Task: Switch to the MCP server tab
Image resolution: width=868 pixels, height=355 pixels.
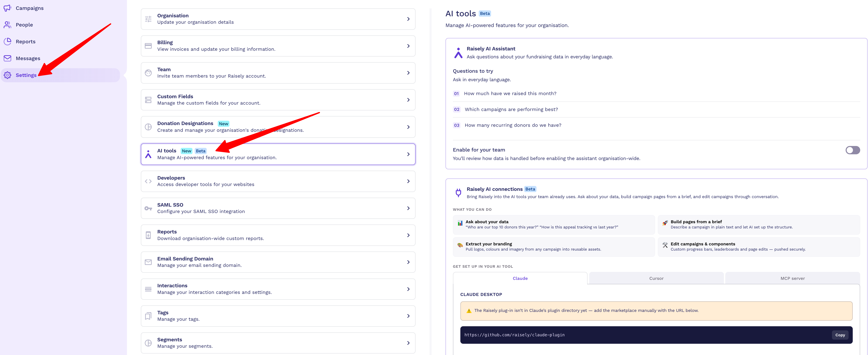Action: [x=792, y=278]
